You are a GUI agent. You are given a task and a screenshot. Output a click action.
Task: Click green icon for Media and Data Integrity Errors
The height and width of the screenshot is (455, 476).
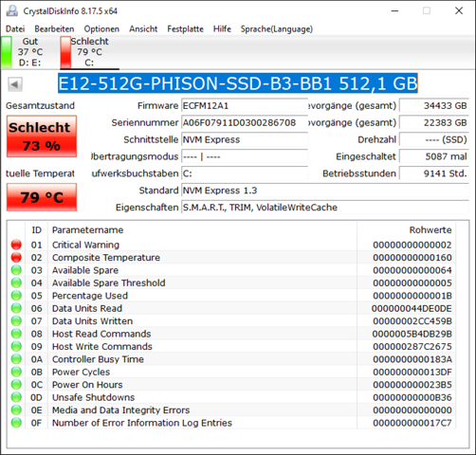tap(16, 410)
